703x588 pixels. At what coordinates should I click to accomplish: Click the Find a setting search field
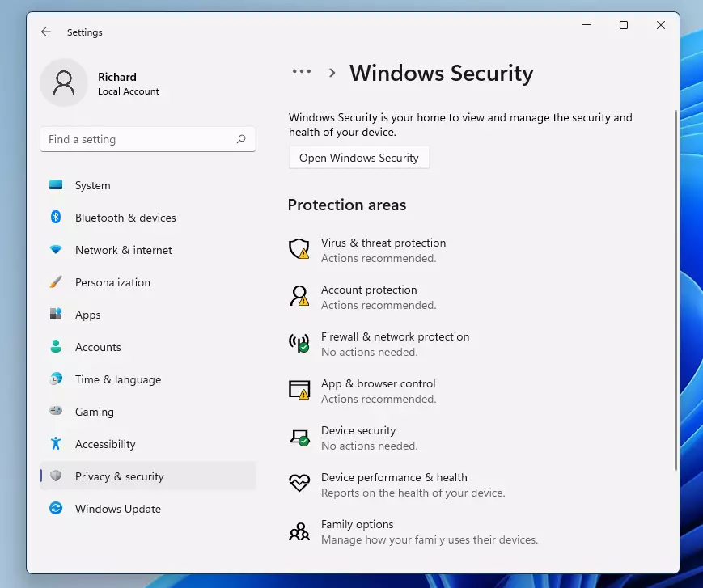pos(148,139)
